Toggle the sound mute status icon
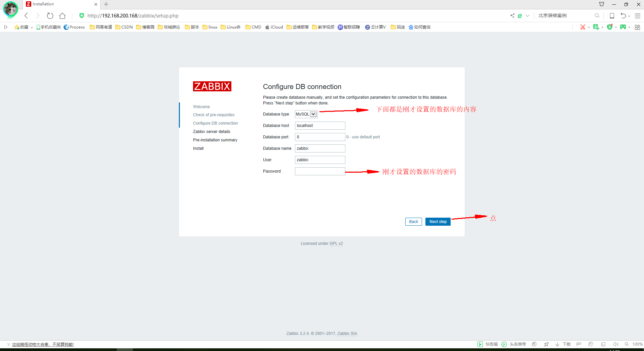The width and height of the screenshot is (644, 351). coord(615,344)
